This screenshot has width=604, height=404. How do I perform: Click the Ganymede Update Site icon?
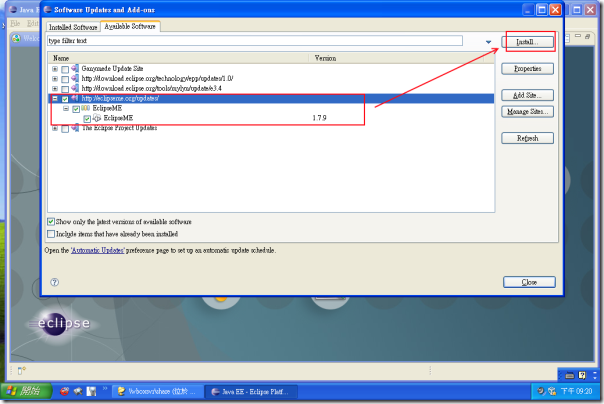[75, 69]
